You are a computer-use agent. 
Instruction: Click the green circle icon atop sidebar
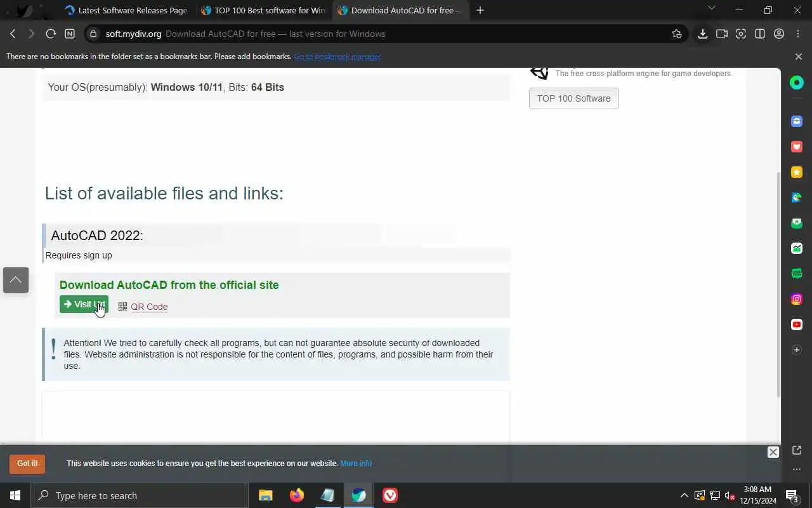pos(797,83)
